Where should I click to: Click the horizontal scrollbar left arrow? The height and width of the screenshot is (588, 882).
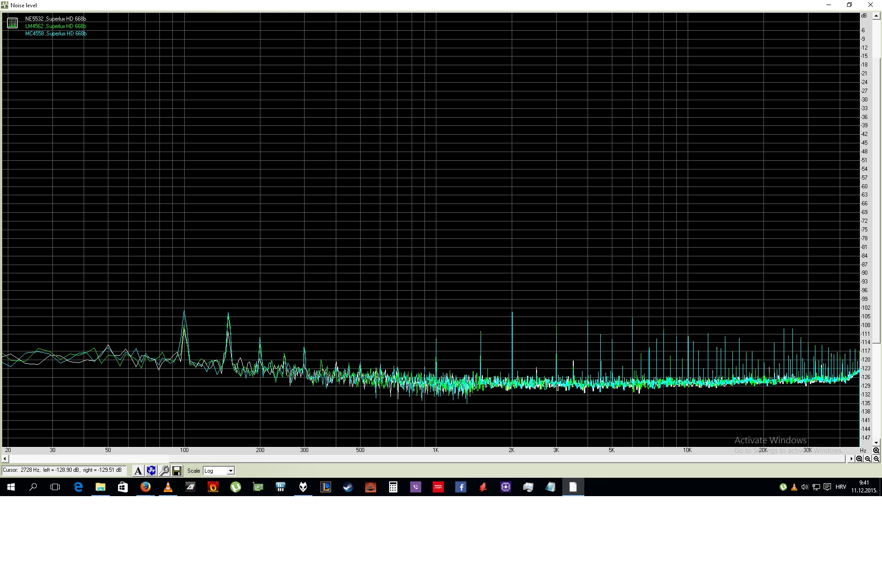point(5,459)
